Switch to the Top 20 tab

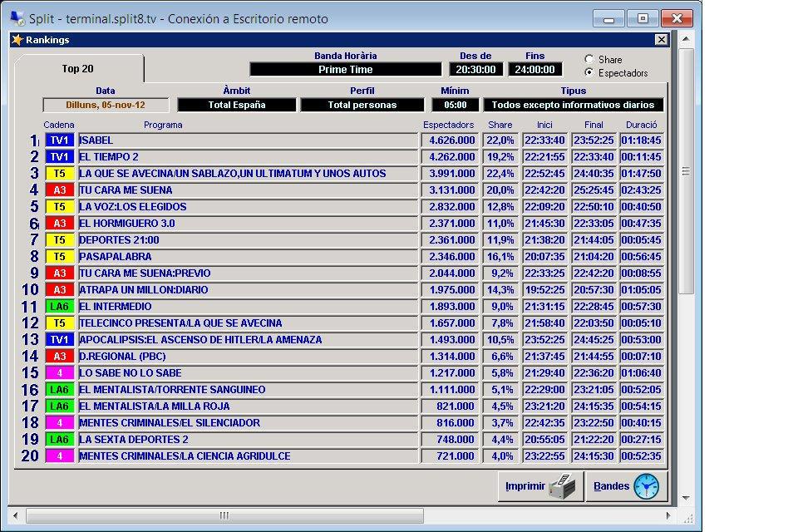[78, 69]
